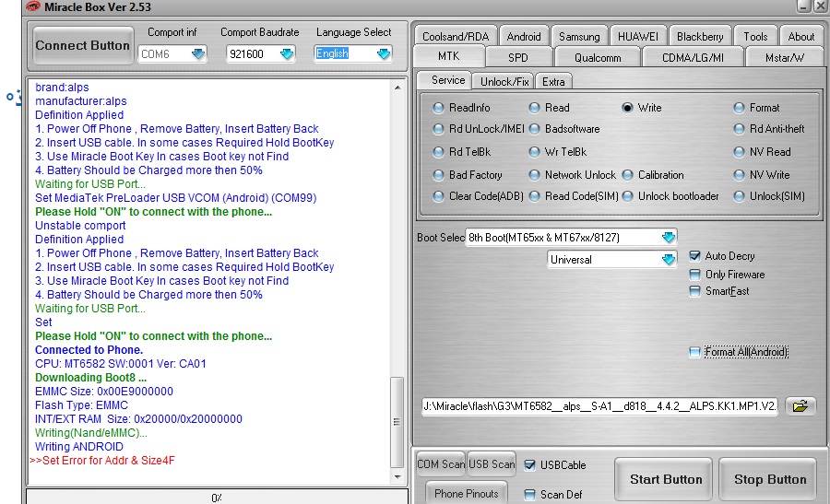The height and width of the screenshot is (504, 830).
Task: Select the Read radio button
Action: 535,108
